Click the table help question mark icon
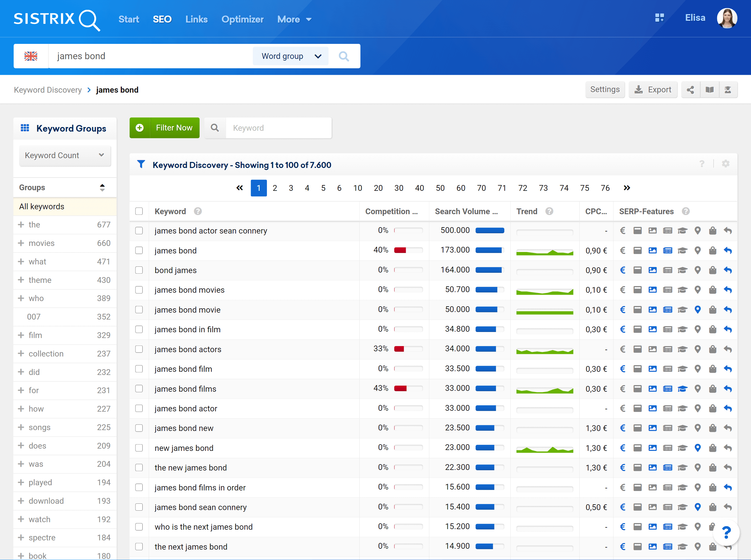The width and height of the screenshot is (751, 560). 702,164
